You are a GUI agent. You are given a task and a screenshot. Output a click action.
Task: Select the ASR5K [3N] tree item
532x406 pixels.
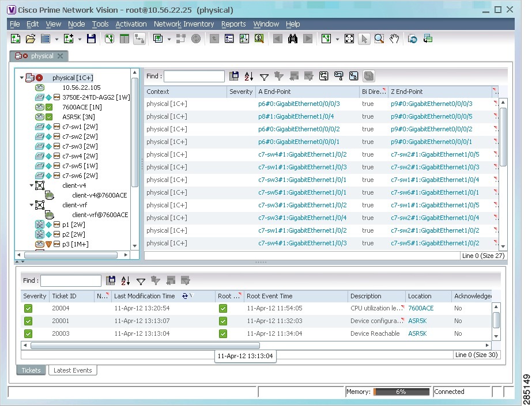pyautogui.click(x=78, y=117)
